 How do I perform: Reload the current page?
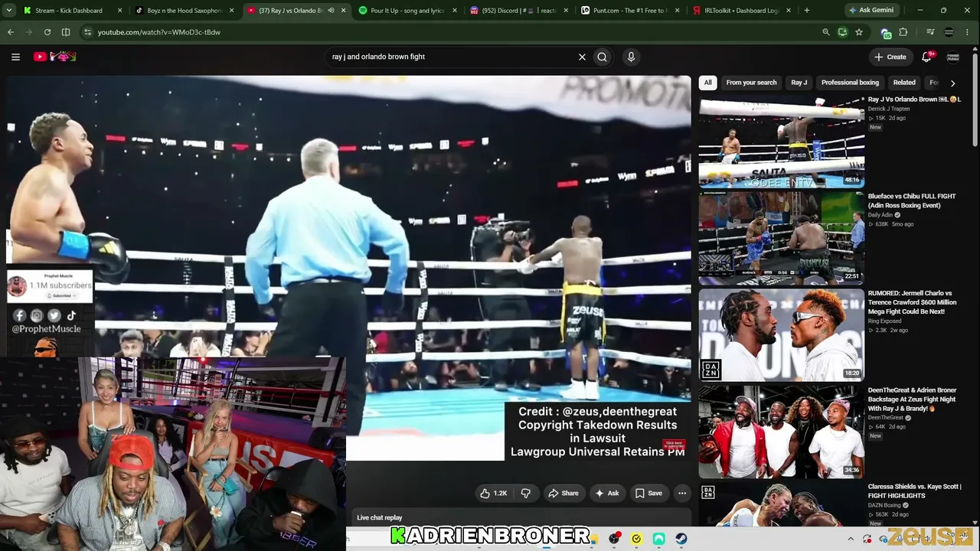[x=47, y=32]
